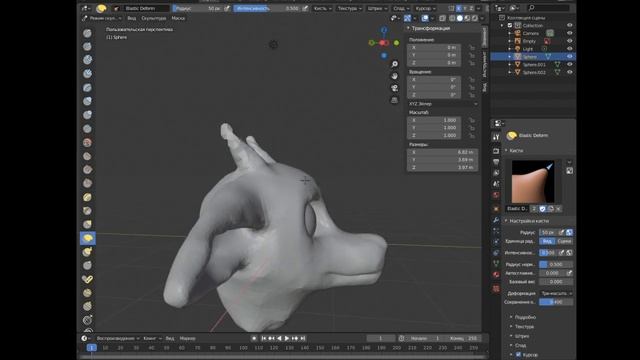Open the render properties tab
640x360 pixels.
(x=496, y=151)
